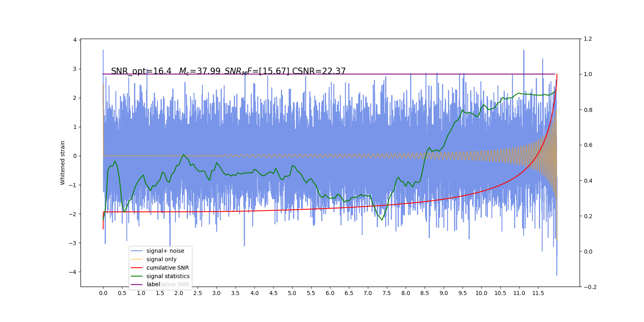Click the right y-axis tick label '0.8'
The height and width of the screenshot is (322, 644).
point(588,110)
